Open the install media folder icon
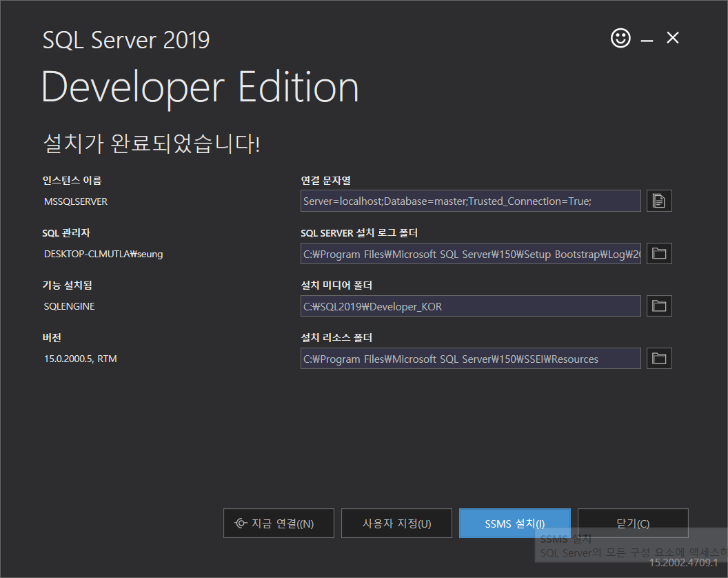 click(659, 306)
